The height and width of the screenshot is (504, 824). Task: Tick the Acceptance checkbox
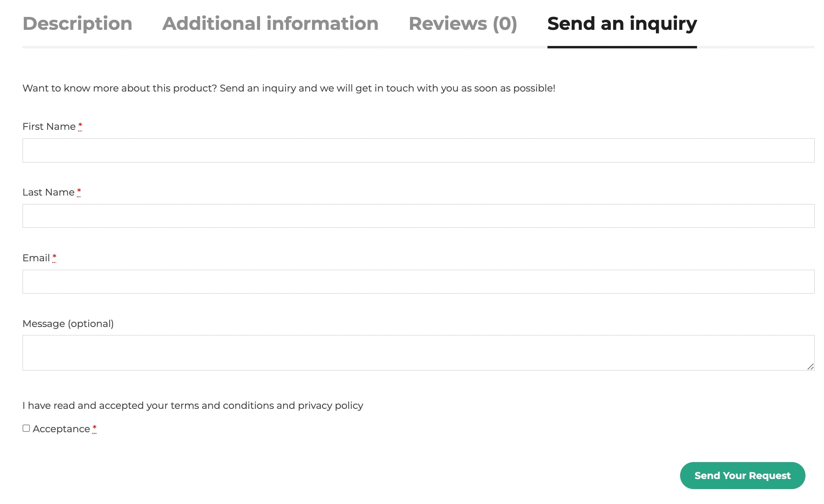(x=26, y=428)
